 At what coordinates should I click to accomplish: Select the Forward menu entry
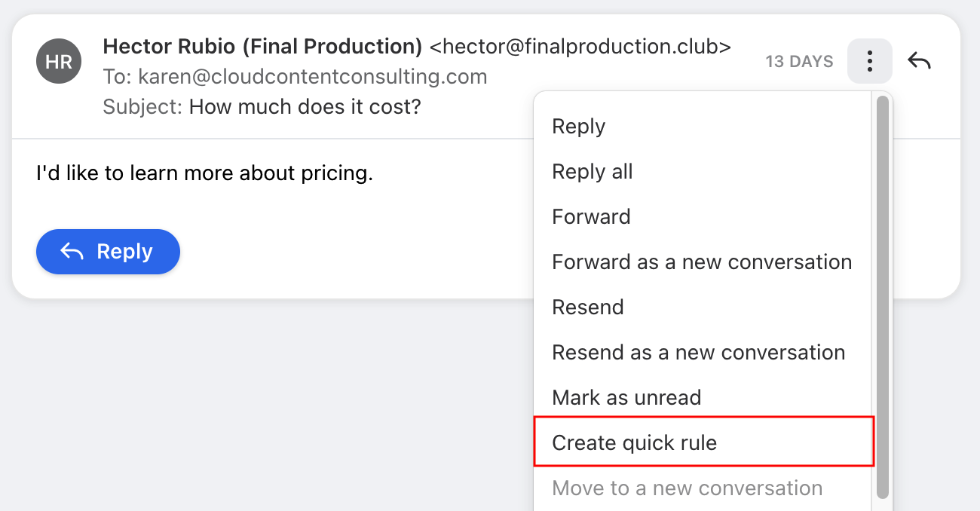coord(703,217)
